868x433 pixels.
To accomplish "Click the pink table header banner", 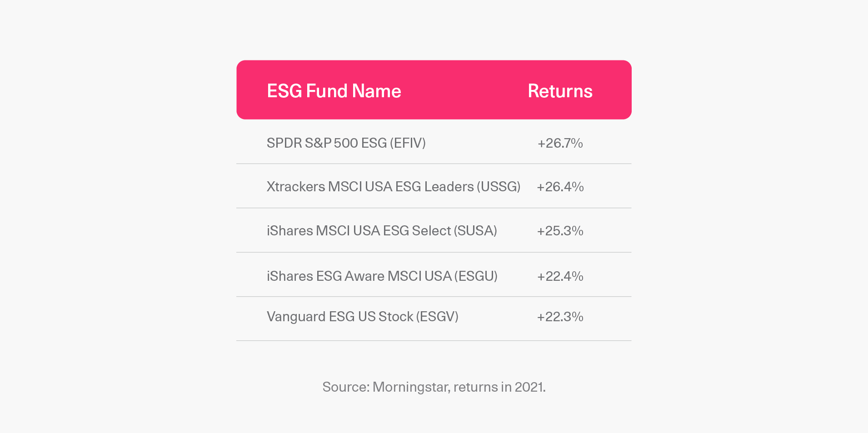I will (434, 90).
